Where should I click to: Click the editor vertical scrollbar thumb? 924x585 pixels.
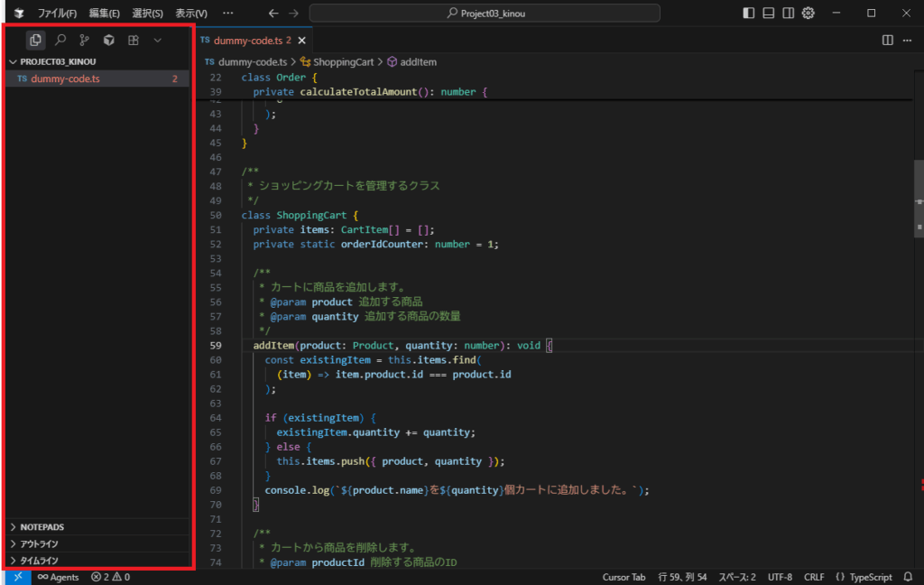[x=919, y=198]
